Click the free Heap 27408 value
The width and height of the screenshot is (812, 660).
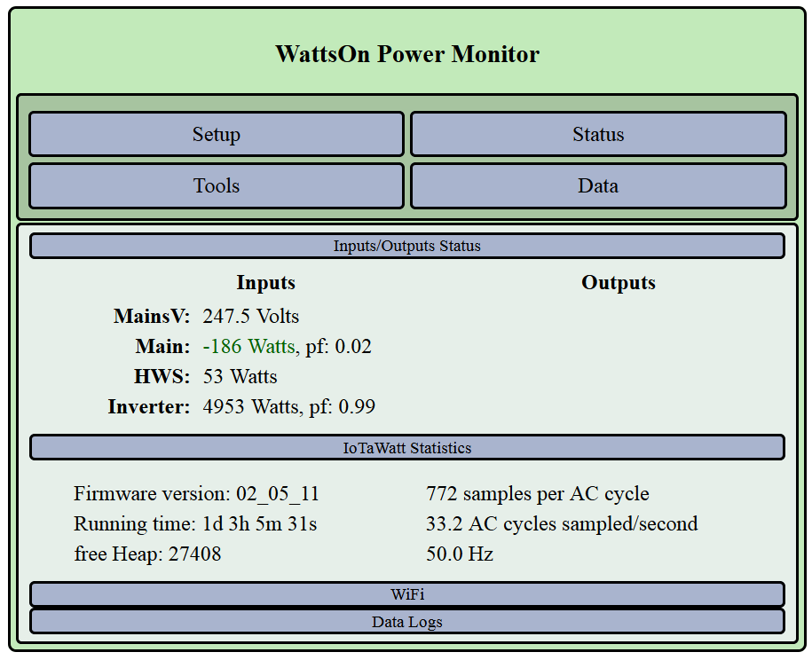pyautogui.click(x=147, y=554)
